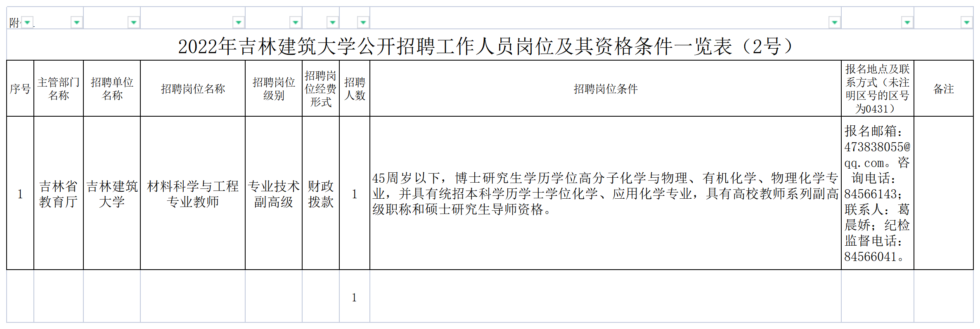Click the total 1 in the bottom row
This screenshot has width=980, height=329.
click(355, 296)
